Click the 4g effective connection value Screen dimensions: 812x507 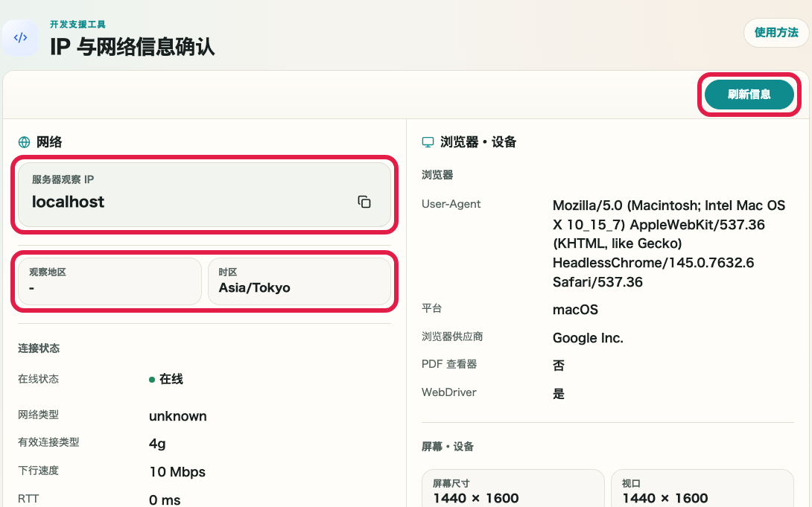pyautogui.click(x=157, y=444)
